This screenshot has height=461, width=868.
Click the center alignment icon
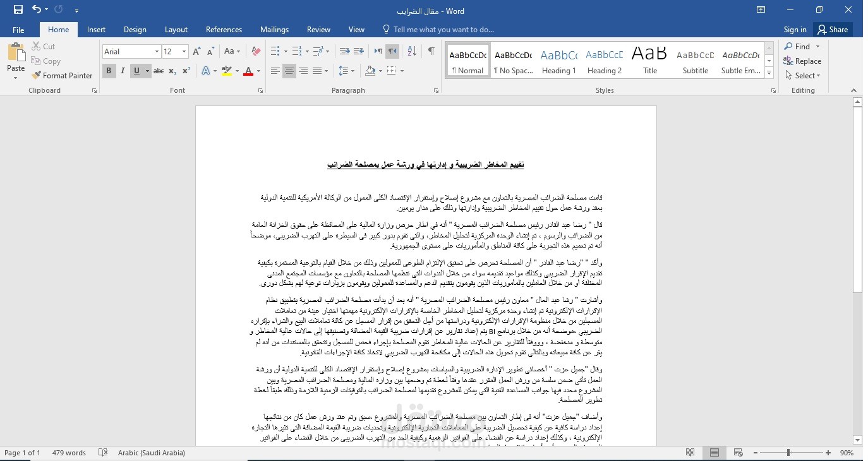click(289, 71)
